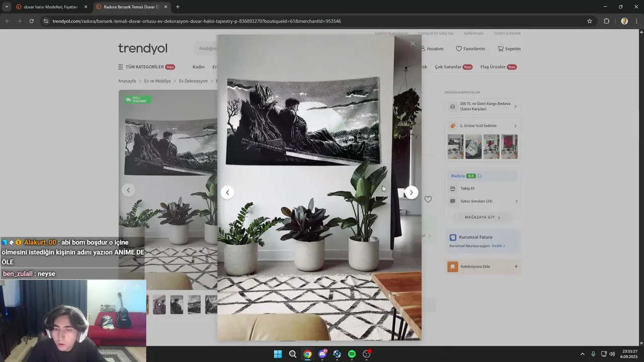Open first campaign product thumbnail
Screen dimensions: 644x362
pos(455,146)
